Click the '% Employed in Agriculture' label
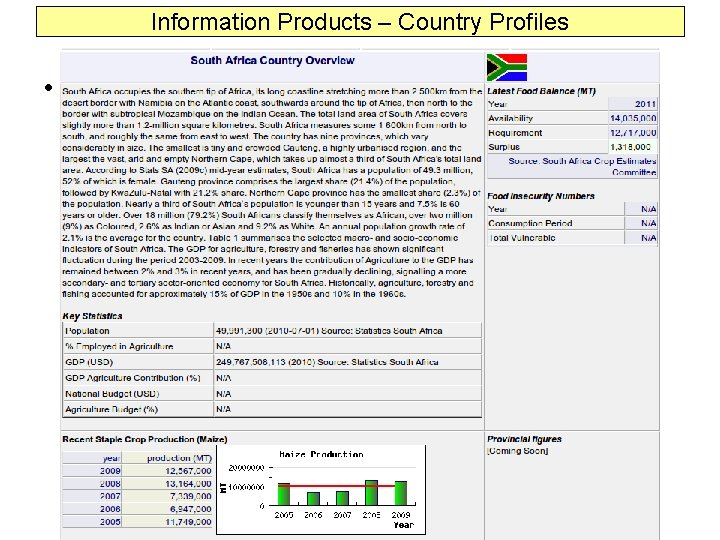The height and width of the screenshot is (540, 720). 119,346
